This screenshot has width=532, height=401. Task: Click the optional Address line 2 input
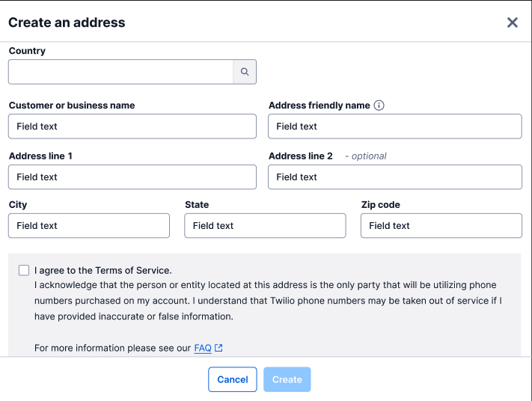click(x=394, y=177)
